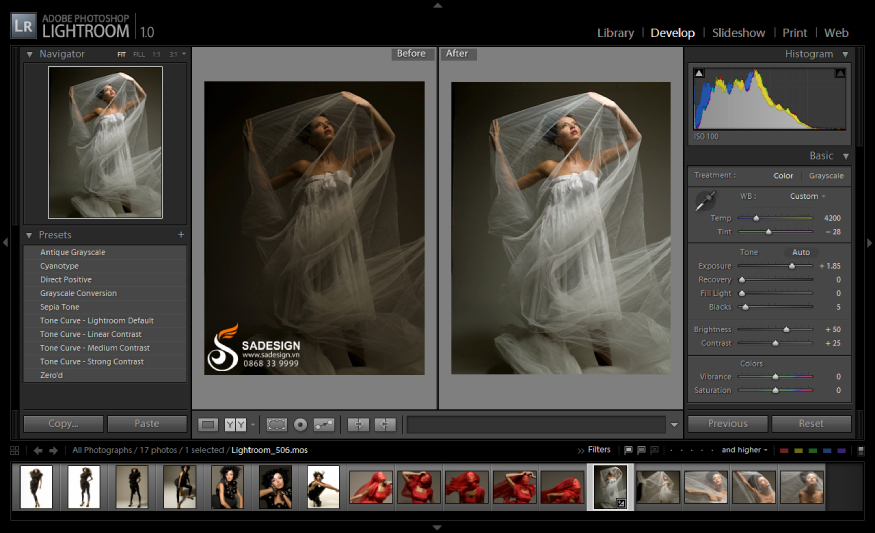Open the toolbar content dropdown triangle
This screenshot has height=533, width=875.
coord(674,425)
